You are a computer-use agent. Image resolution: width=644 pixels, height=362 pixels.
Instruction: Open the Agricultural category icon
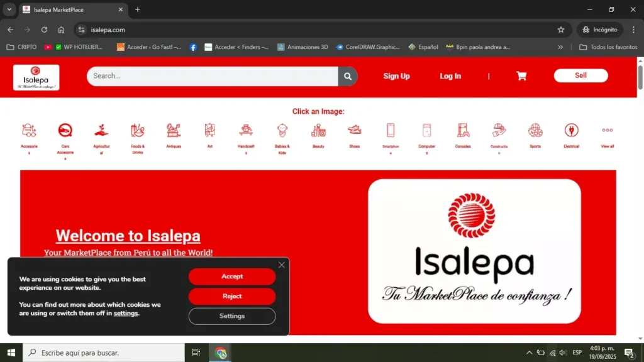(101, 131)
